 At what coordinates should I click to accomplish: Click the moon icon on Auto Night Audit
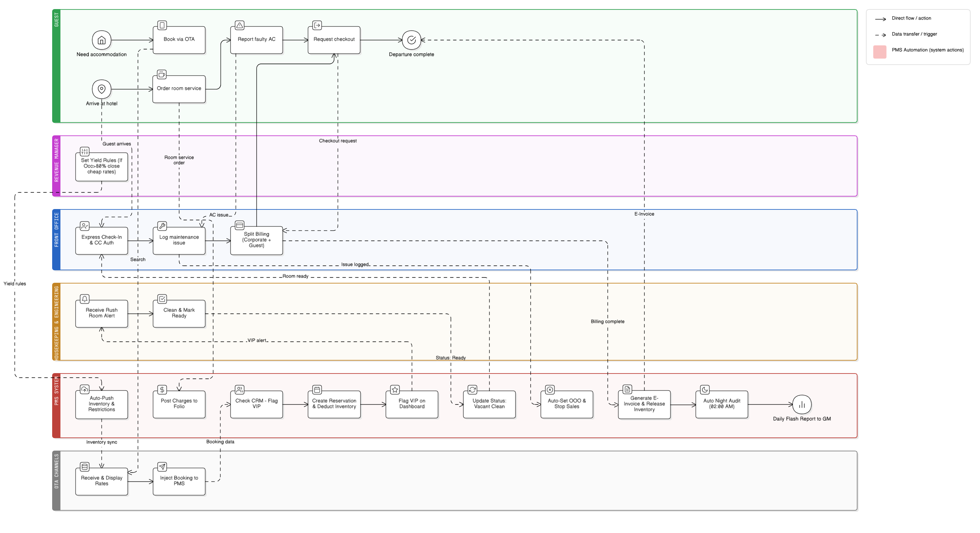[704, 390]
